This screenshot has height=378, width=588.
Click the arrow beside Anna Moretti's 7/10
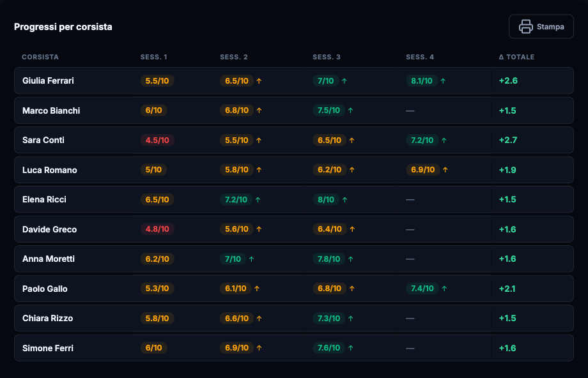pyautogui.click(x=252, y=259)
